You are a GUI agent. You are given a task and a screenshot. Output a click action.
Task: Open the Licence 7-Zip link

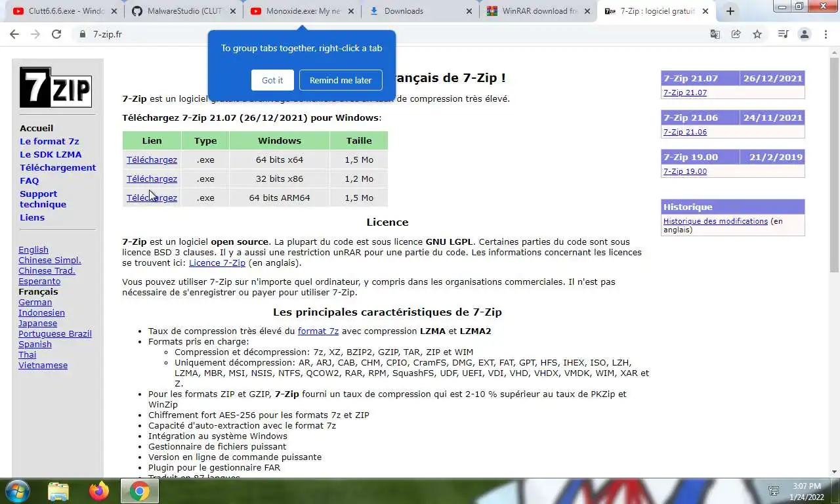(217, 262)
